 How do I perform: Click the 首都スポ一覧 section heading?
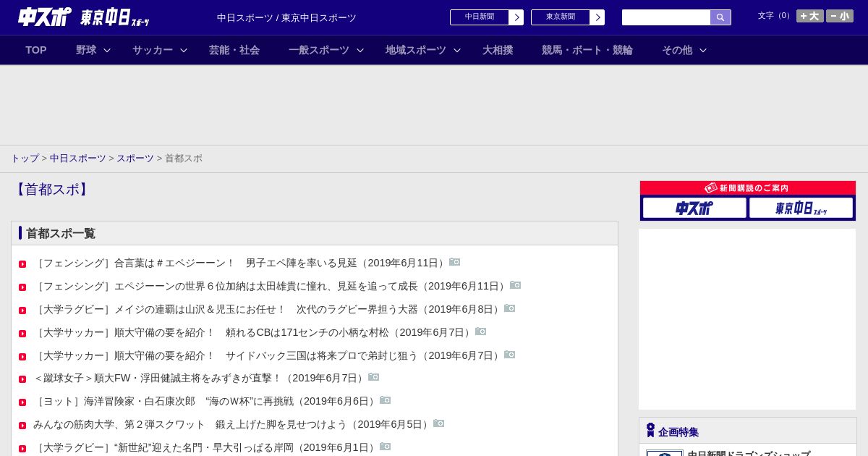coord(61,233)
